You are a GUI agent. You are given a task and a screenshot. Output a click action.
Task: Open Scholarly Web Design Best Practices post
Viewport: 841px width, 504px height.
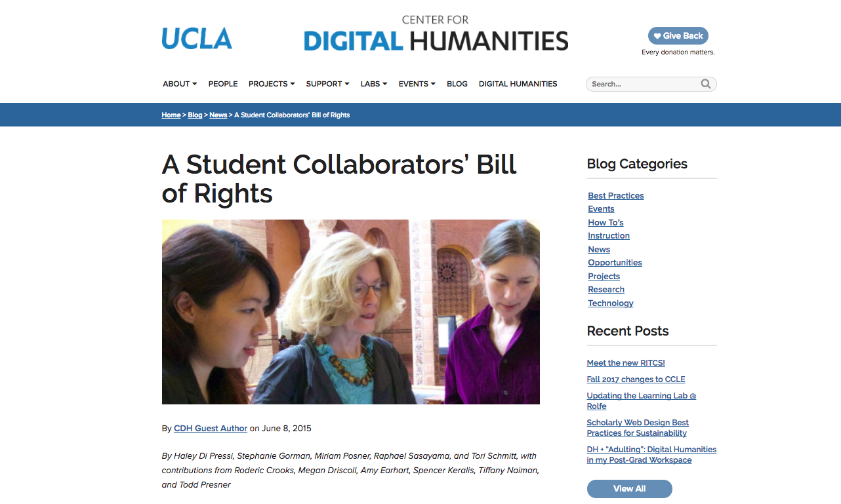[x=638, y=428]
